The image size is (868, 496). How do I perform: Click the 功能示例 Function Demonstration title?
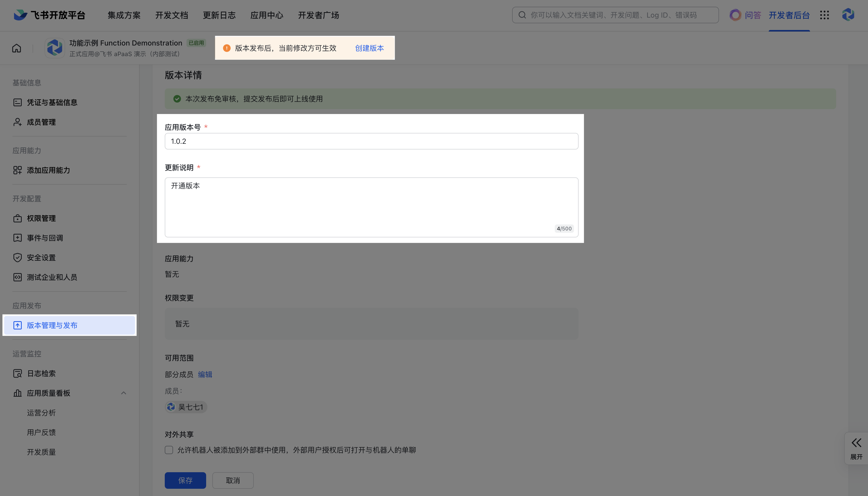click(x=126, y=43)
